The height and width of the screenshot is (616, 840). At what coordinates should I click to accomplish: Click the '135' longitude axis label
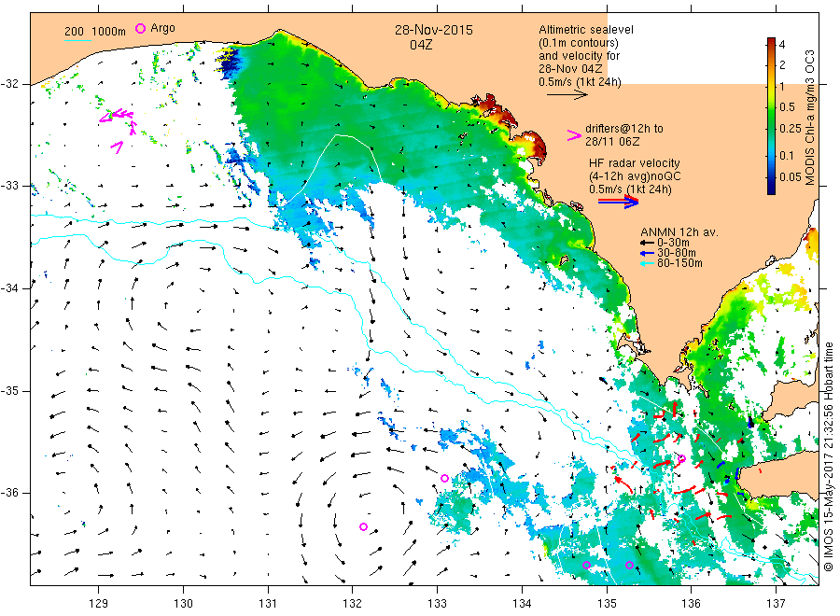[x=607, y=604]
